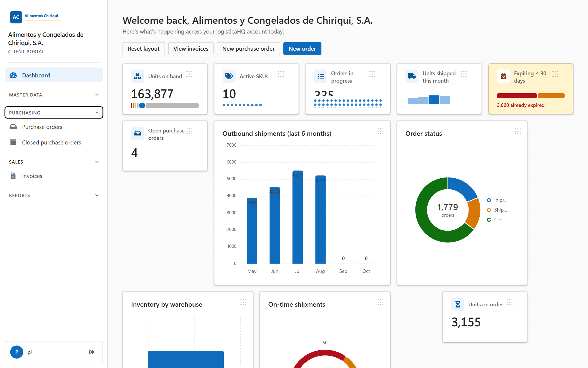The image size is (588, 368).
Task: Click the AC company logo badge
Action: point(16,17)
